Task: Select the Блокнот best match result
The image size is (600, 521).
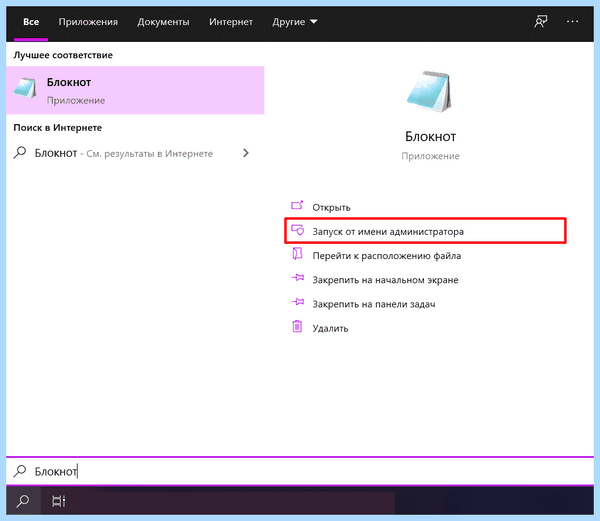Action: coord(135,90)
